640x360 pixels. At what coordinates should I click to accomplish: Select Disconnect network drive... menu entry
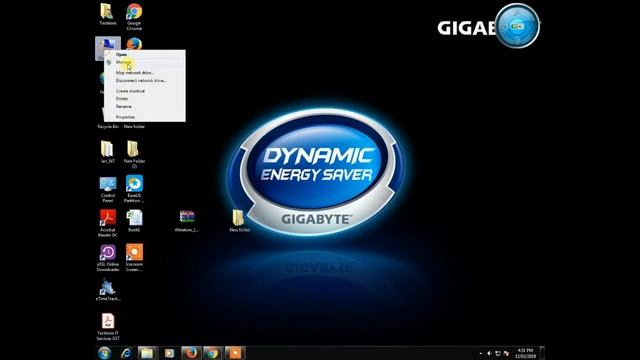(x=144, y=81)
